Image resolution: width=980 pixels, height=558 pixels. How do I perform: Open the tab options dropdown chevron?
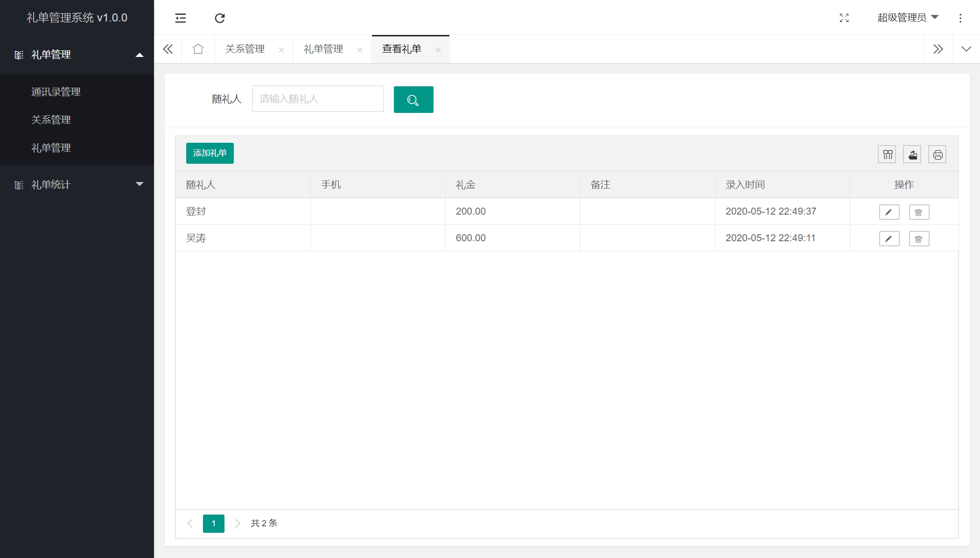(x=966, y=49)
